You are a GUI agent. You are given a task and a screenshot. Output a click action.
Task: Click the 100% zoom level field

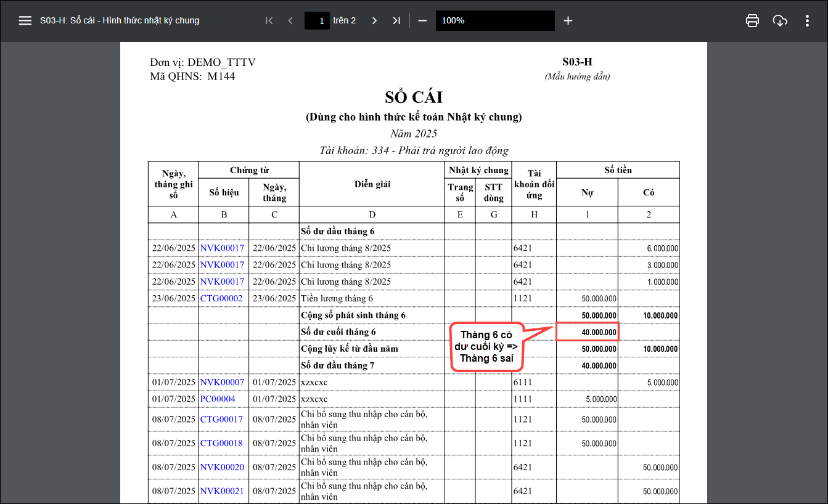494,20
